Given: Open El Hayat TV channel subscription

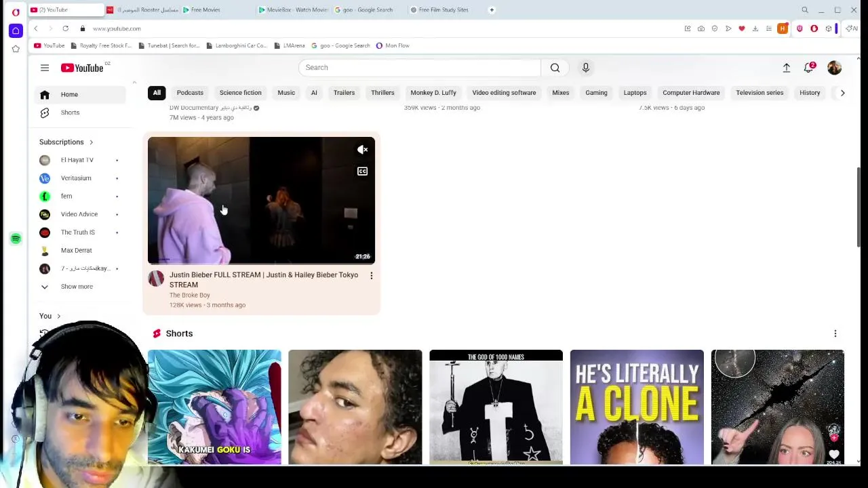Looking at the screenshot, I should click(77, 160).
